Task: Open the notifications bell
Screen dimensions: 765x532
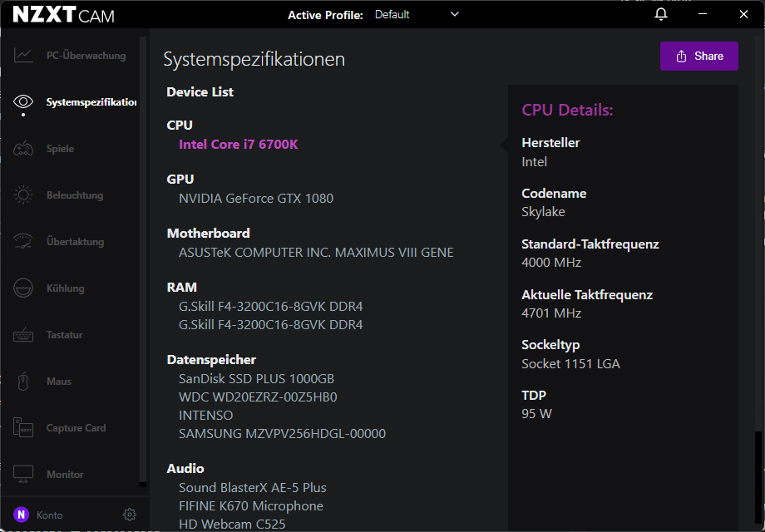Action: click(x=661, y=14)
